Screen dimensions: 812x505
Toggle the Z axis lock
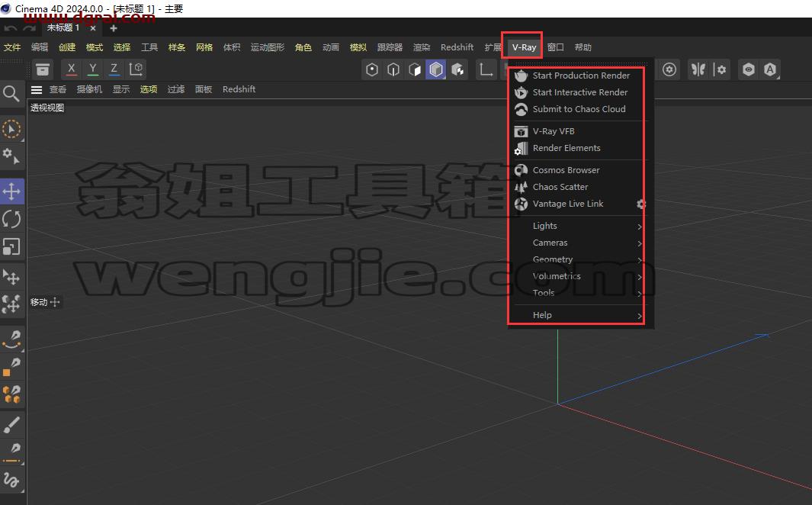tap(114, 69)
